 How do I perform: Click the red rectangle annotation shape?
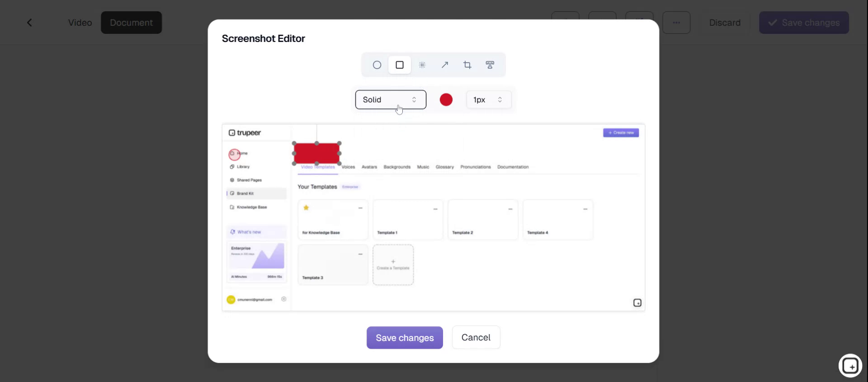pos(317,154)
